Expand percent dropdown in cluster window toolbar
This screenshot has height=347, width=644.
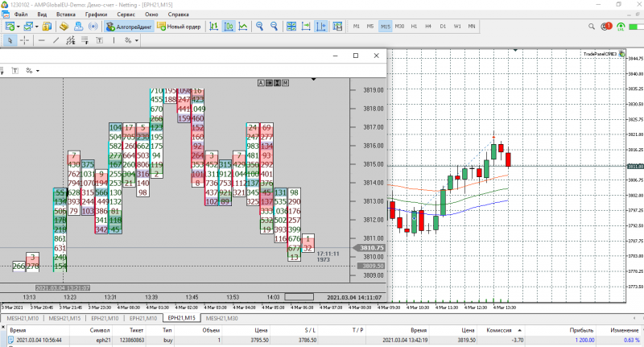(x=38, y=71)
